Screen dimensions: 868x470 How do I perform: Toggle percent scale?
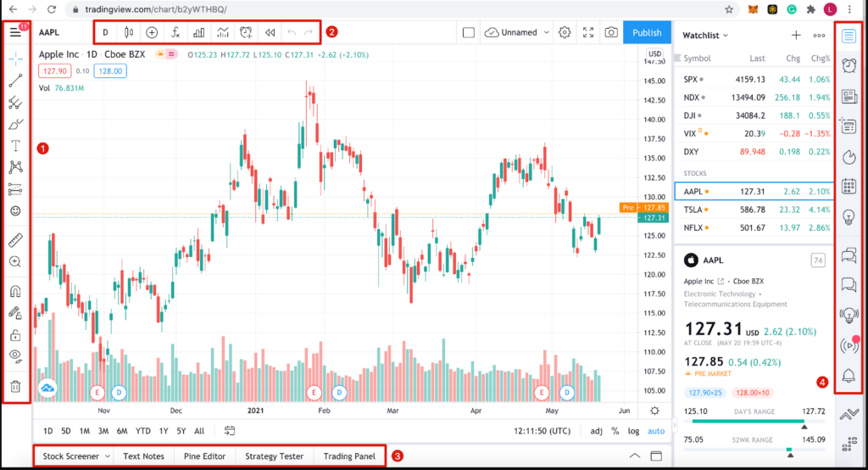(x=615, y=431)
